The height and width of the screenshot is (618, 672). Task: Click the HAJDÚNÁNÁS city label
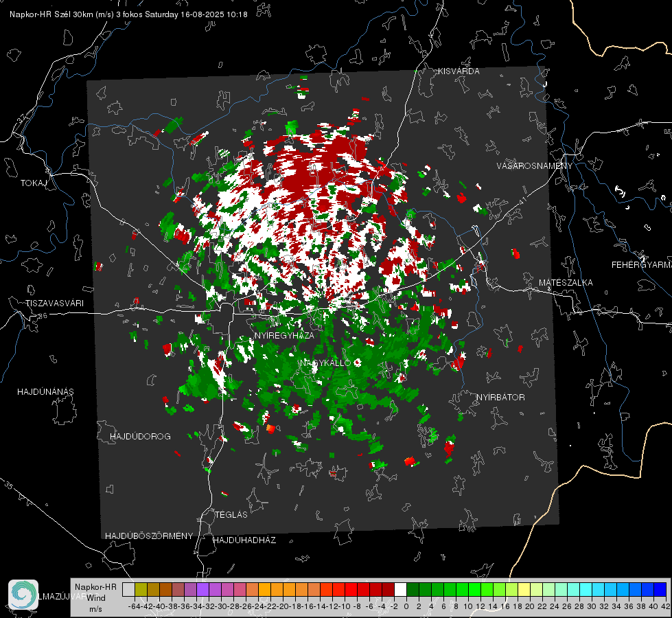pos(45,391)
